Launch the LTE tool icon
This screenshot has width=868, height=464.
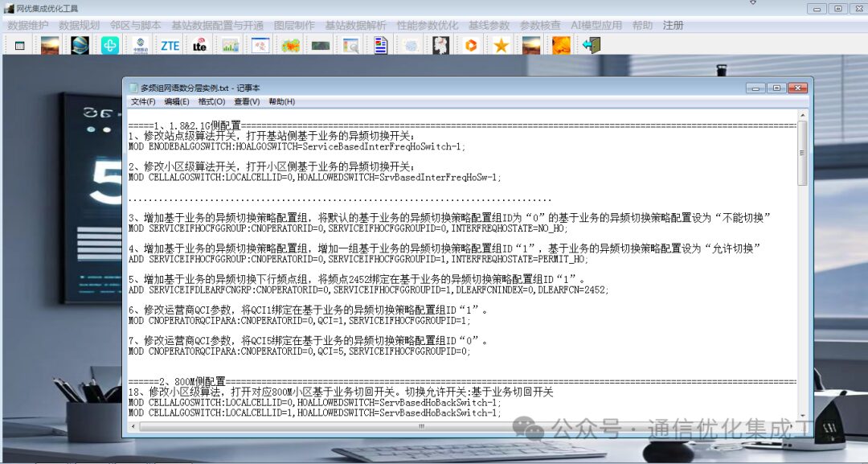pos(200,45)
